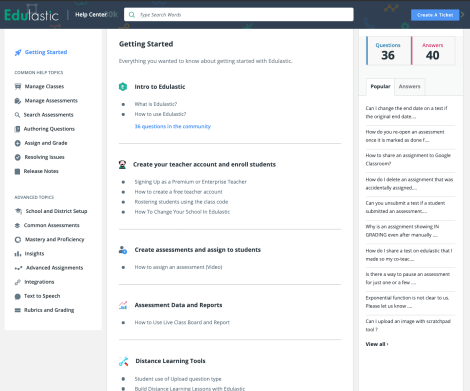This screenshot has width=470, height=391.
Task: Open Rubrics and Grading topic
Action: (49, 310)
